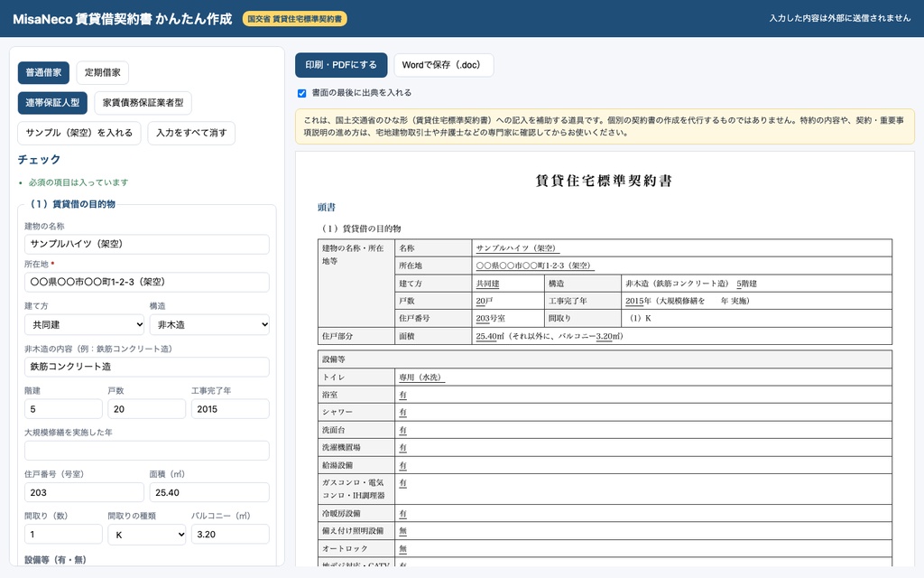The image size is (924, 578).
Task: Click the empty 大規模修繕を実施した年 field
Action: pos(147,451)
